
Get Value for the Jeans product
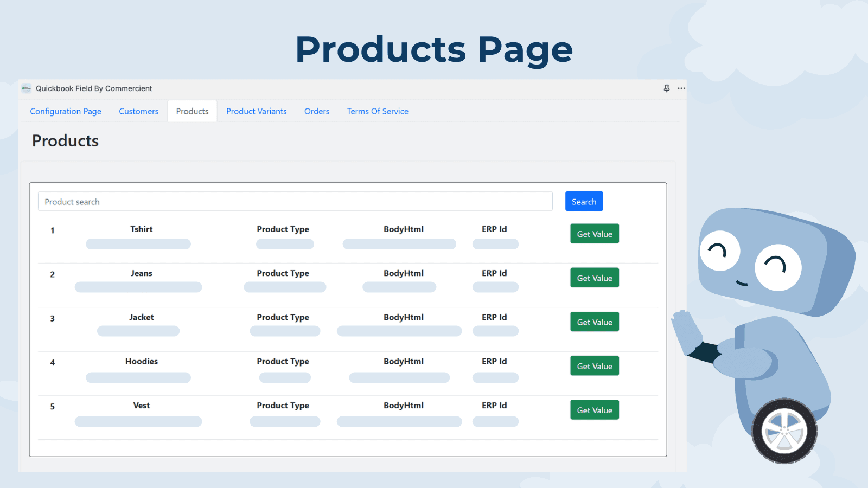point(595,278)
